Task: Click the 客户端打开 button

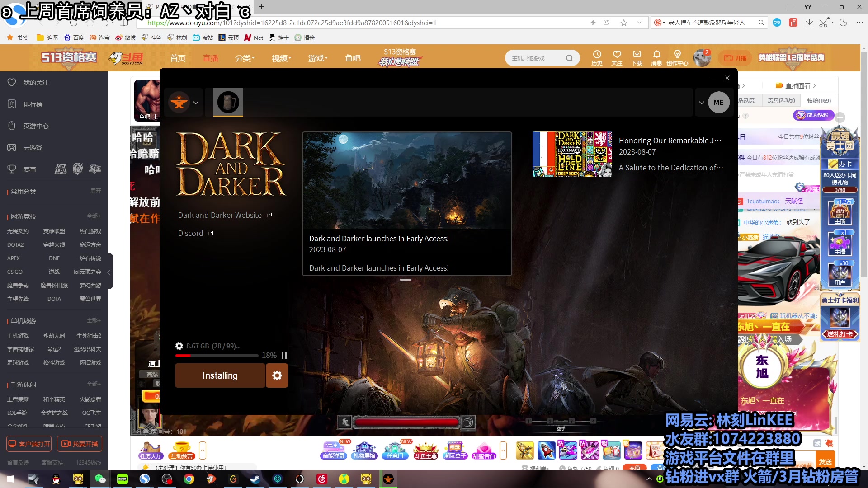Action: pos(29,444)
